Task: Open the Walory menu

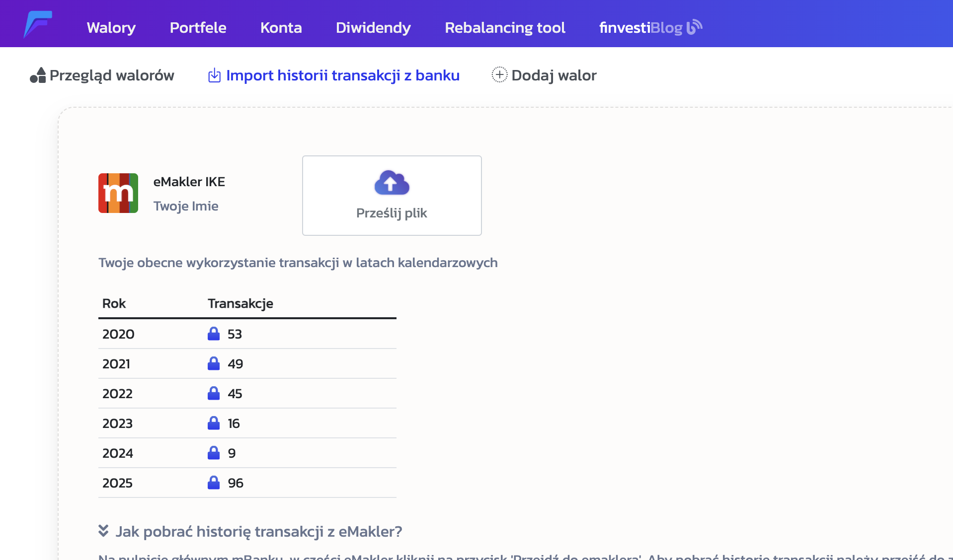Action: [111, 27]
